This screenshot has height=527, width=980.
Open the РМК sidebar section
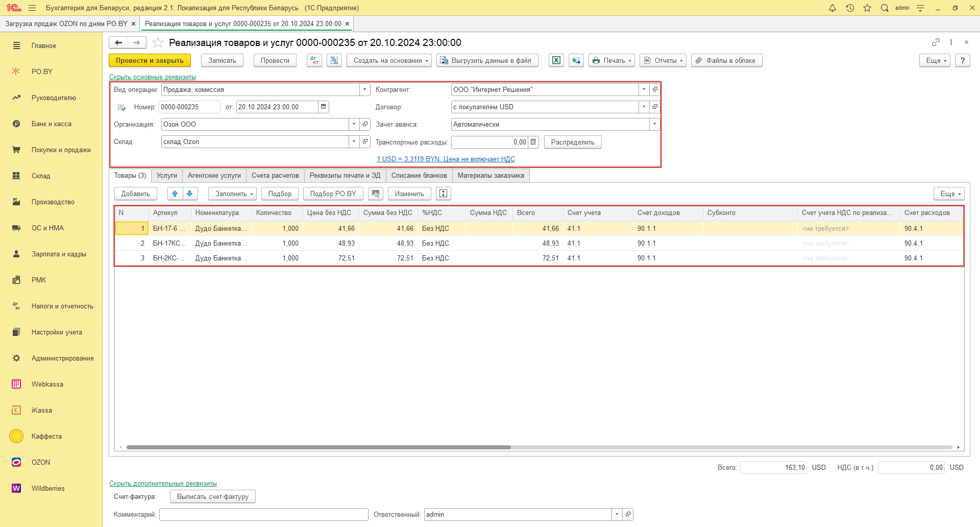coord(39,280)
